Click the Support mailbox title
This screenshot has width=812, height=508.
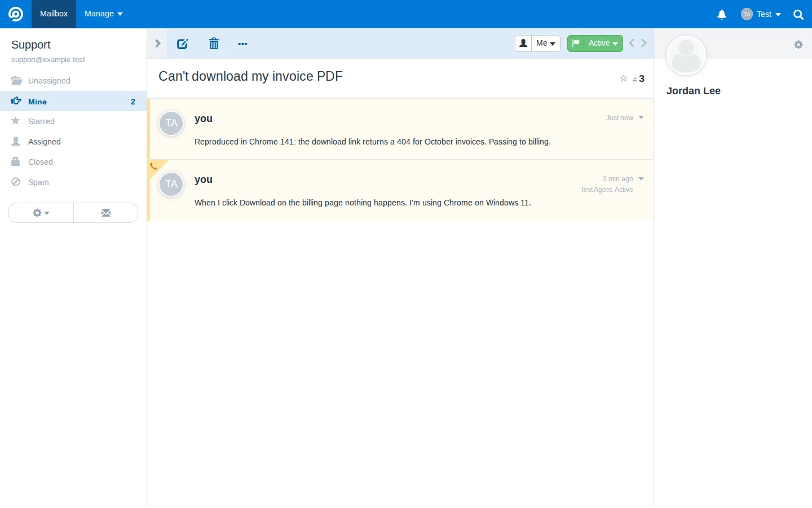coord(31,45)
